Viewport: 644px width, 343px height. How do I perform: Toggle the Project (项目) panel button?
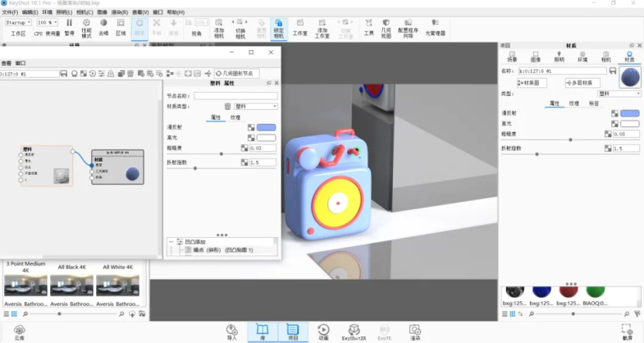(292, 331)
